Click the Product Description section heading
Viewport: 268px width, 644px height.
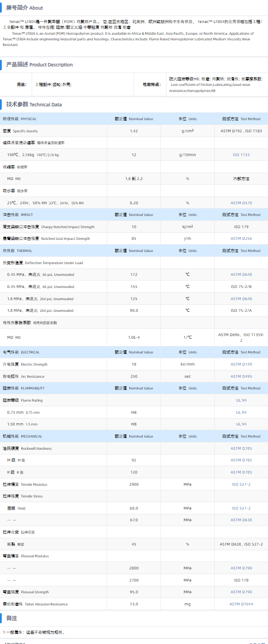(39, 65)
